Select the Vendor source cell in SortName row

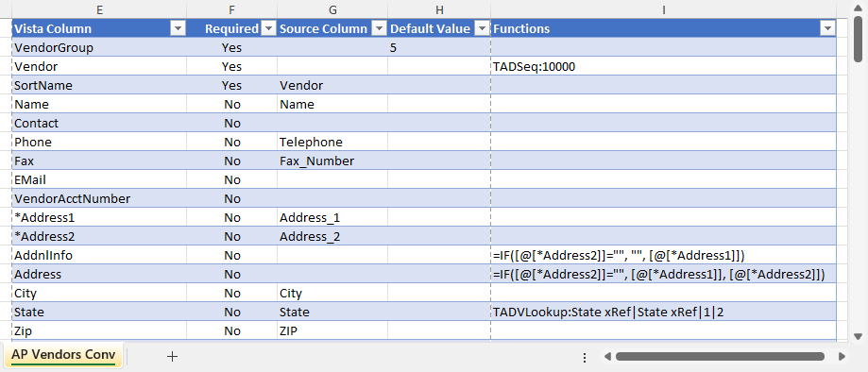tap(332, 85)
